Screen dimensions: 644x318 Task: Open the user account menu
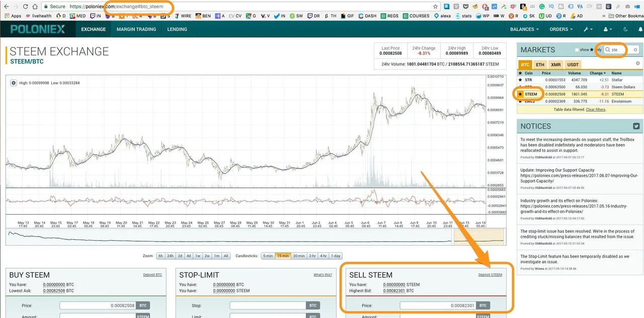tap(607, 29)
